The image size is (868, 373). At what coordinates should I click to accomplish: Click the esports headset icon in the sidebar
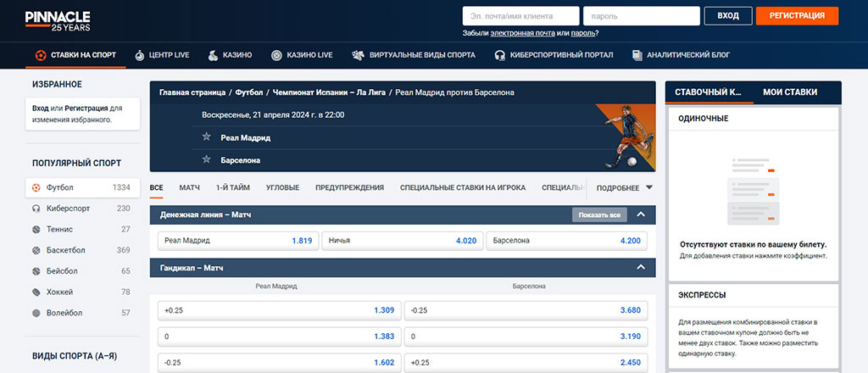[36, 209]
